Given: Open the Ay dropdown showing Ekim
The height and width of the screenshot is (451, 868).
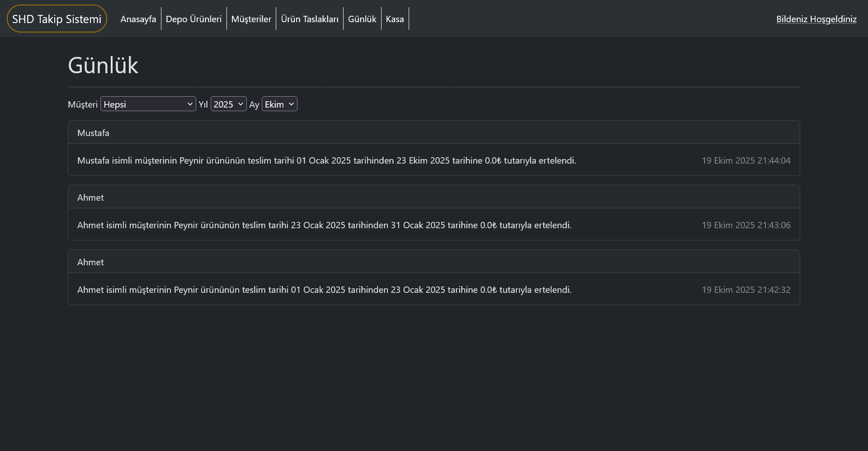Looking at the screenshot, I should 279,104.
